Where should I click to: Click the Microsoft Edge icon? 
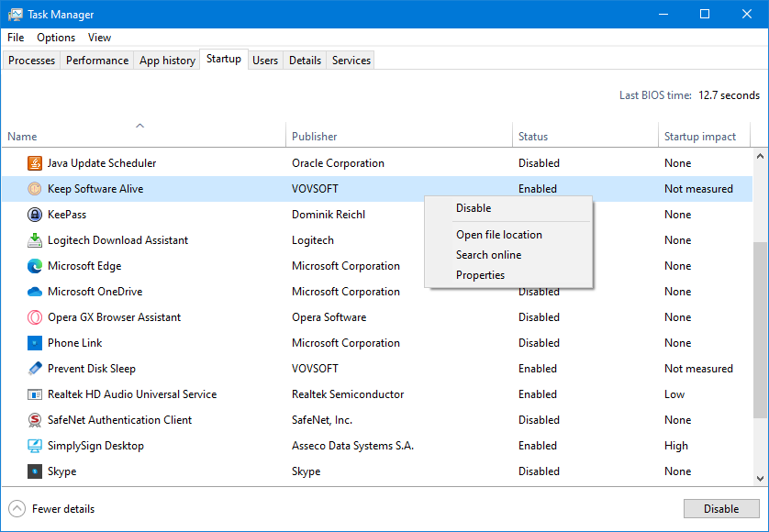34,266
